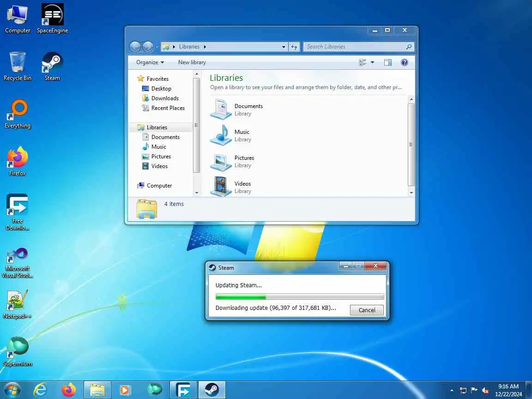Image resolution: width=532 pixels, height=399 pixels.
Task: Search Libraries input field
Action: 355,47
